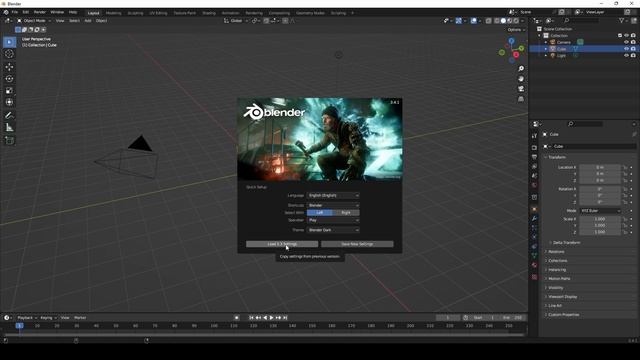The width and height of the screenshot is (640, 360).
Task: Select the Transform tool
Action: click(9, 102)
